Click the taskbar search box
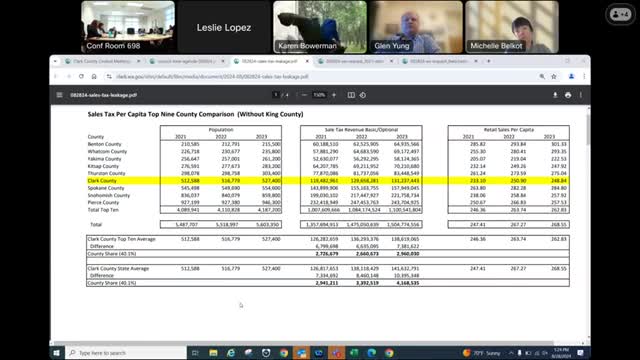 pyautogui.click(x=126, y=353)
